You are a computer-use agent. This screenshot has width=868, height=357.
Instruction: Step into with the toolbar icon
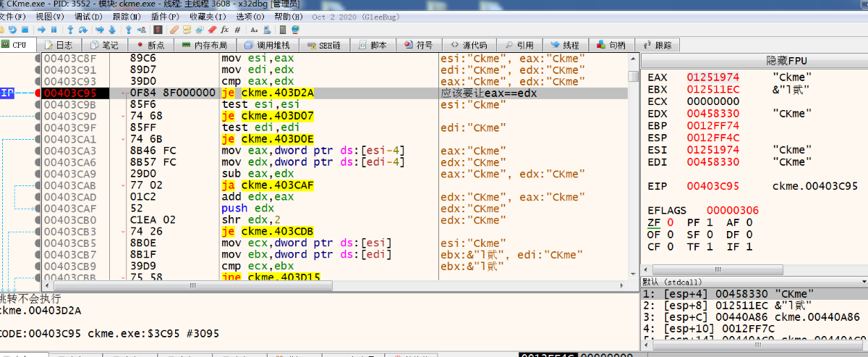click(x=70, y=30)
